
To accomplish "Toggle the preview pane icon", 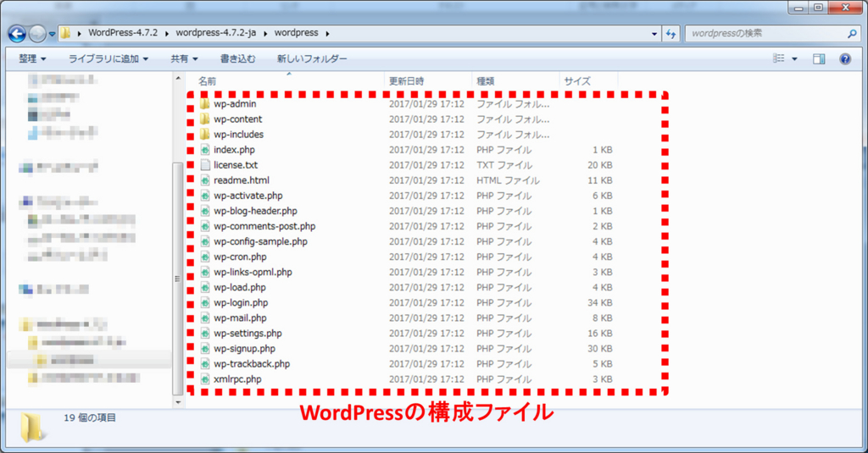I will (819, 58).
